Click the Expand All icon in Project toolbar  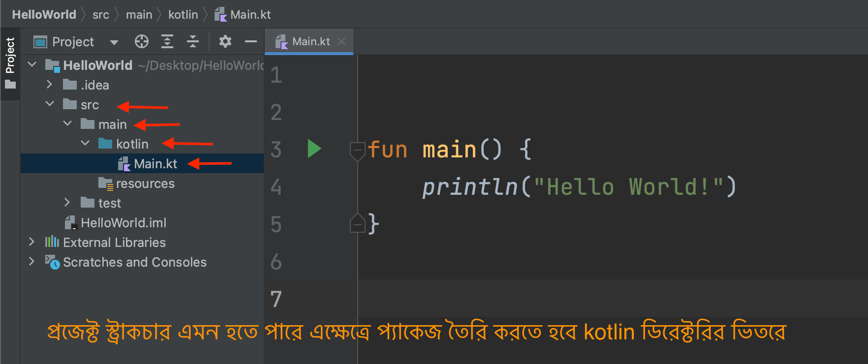coord(167,42)
